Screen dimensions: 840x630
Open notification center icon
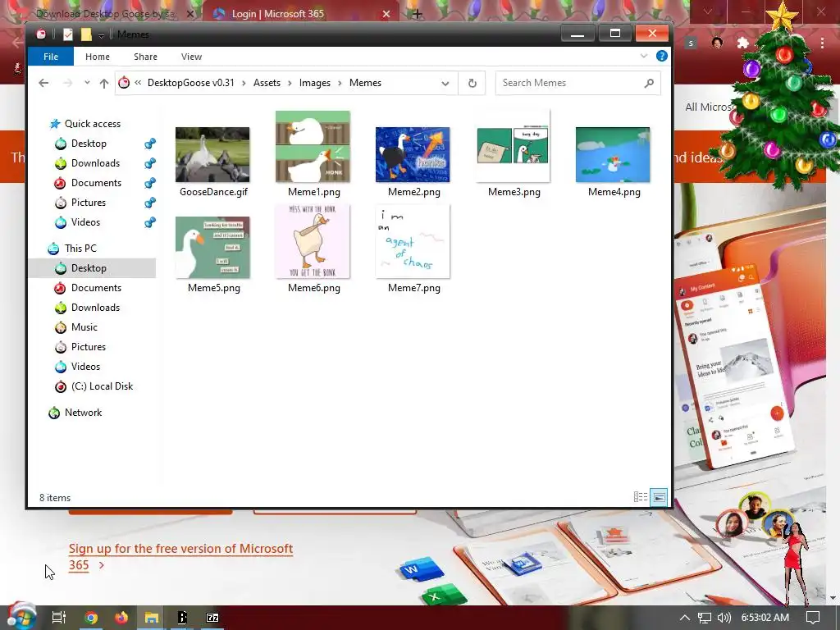(x=813, y=618)
